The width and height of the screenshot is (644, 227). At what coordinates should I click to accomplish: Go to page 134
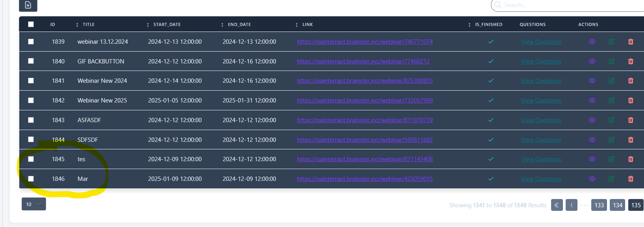pyautogui.click(x=617, y=205)
